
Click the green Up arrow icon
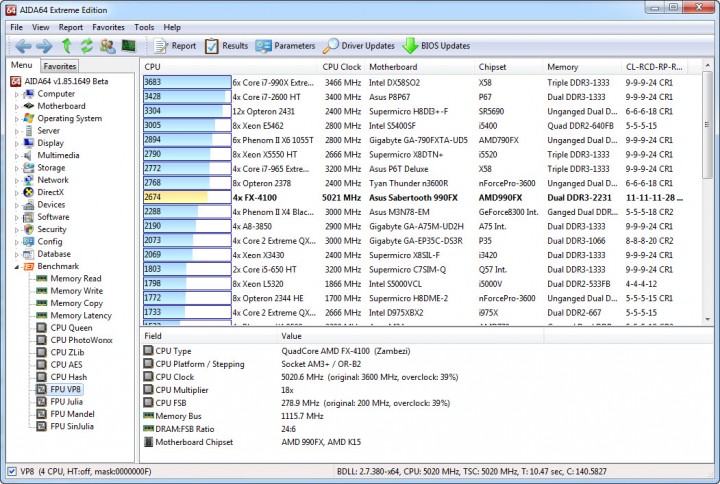pos(67,46)
